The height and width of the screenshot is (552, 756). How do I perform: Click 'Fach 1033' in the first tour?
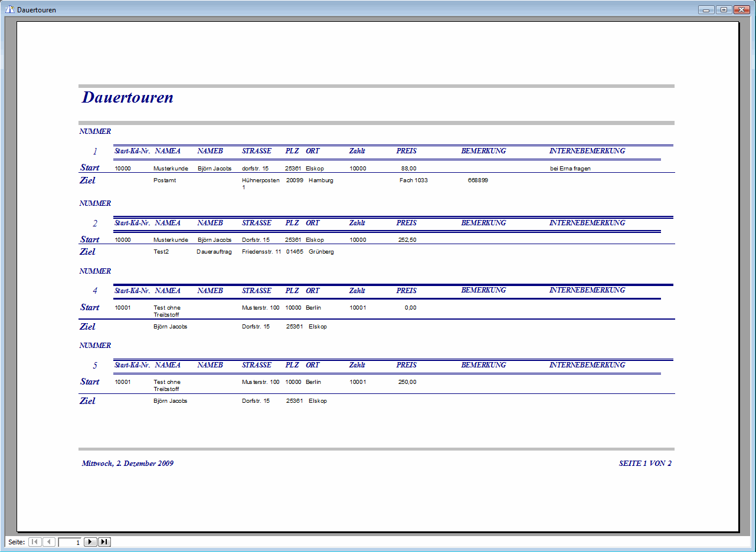(413, 180)
